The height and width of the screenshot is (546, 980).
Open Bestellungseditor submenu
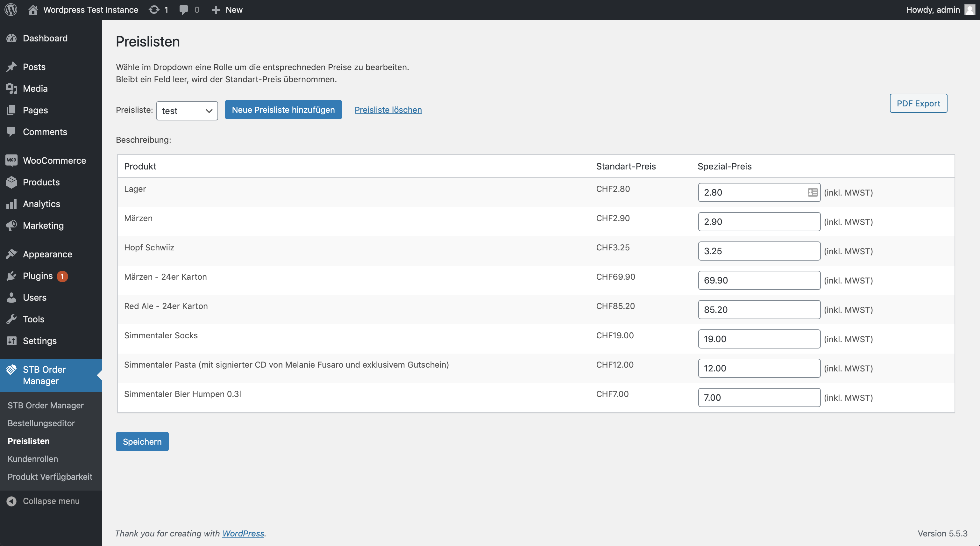tap(41, 423)
